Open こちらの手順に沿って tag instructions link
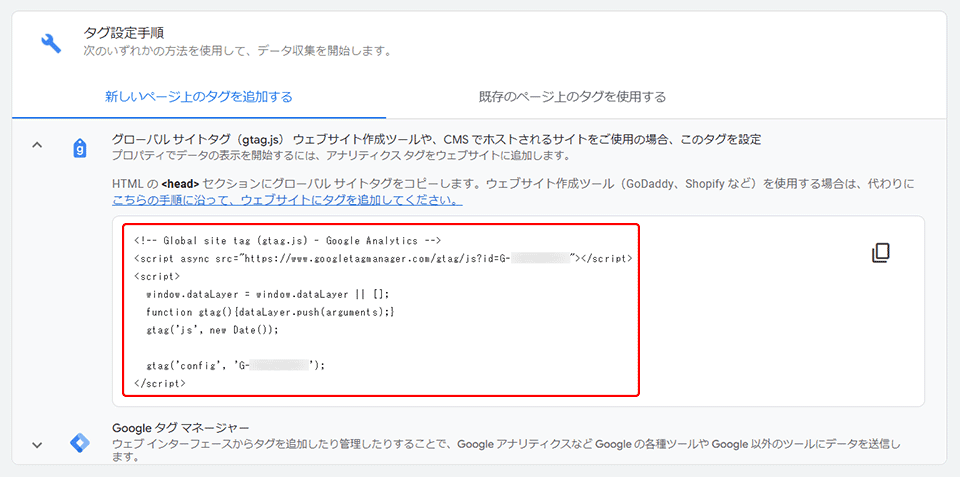The height and width of the screenshot is (477, 960). coord(287,200)
